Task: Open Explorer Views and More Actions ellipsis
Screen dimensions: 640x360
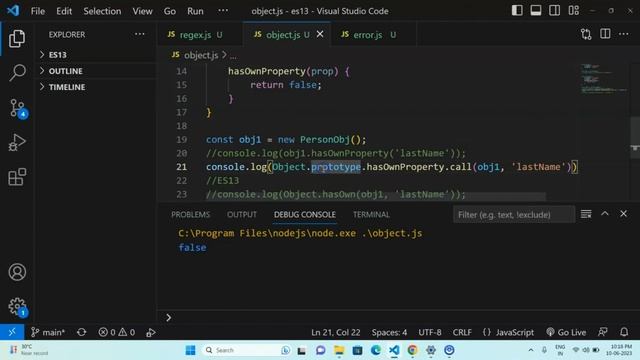Action: [x=140, y=34]
